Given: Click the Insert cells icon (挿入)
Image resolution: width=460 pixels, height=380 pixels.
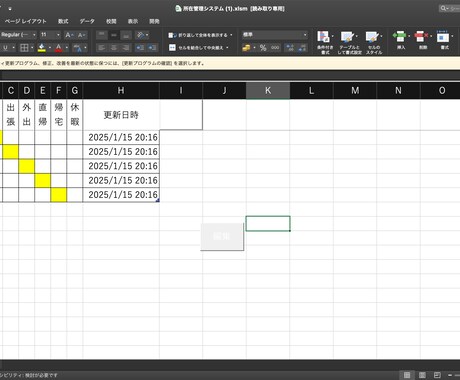Looking at the screenshot, I should pos(401,40).
